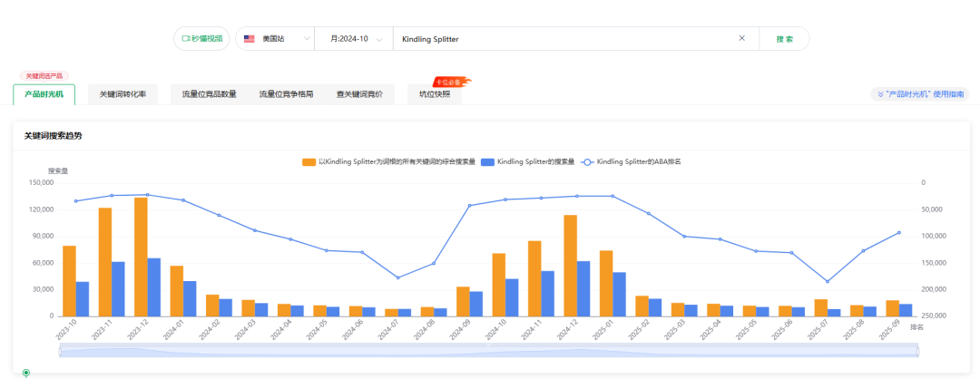Click the chart zoom slider left handle
The width and height of the screenshot is (980, 379).
pos(61,352)
